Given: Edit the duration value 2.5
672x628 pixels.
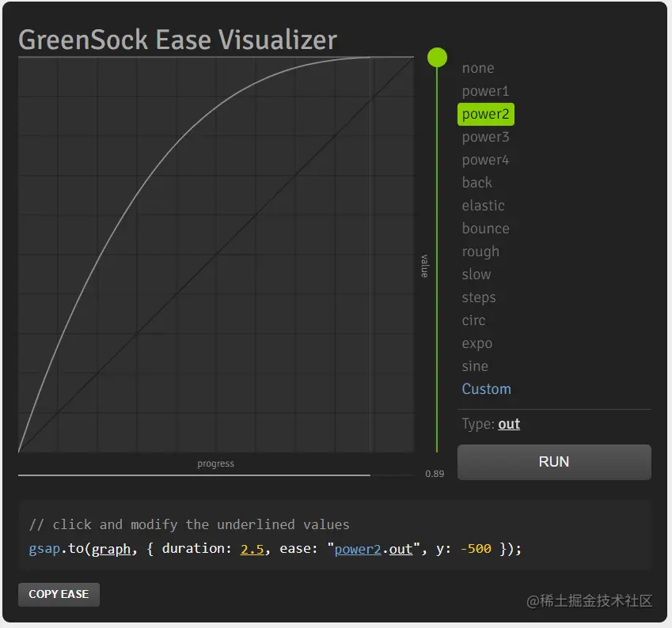Looking at the screenshot, I should [x=252, y=549].
